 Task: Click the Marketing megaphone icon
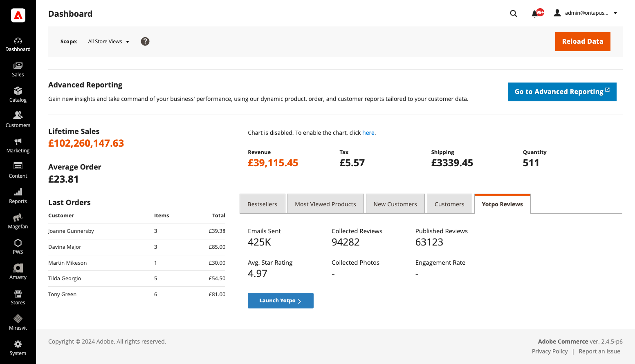pyautogui.click(x=18, y=145)
